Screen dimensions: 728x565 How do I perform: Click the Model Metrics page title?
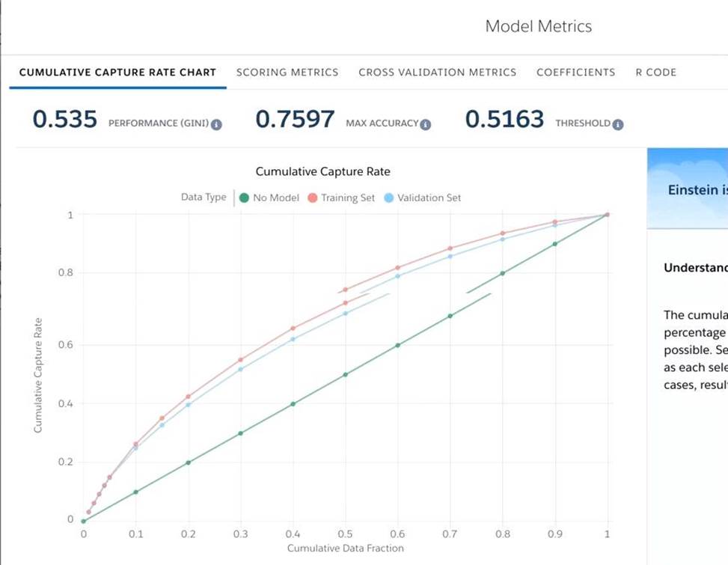click(538, 26)
